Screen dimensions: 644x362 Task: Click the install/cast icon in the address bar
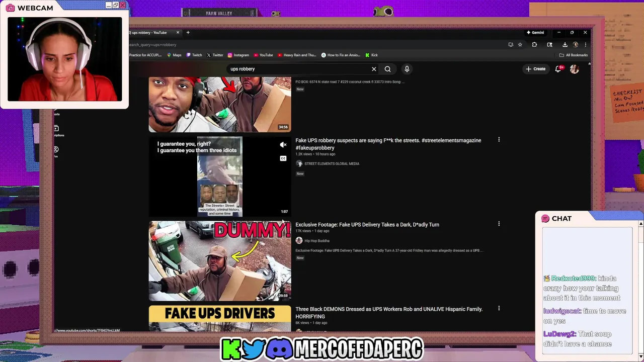pyautogui.click(x=511, y=45)
